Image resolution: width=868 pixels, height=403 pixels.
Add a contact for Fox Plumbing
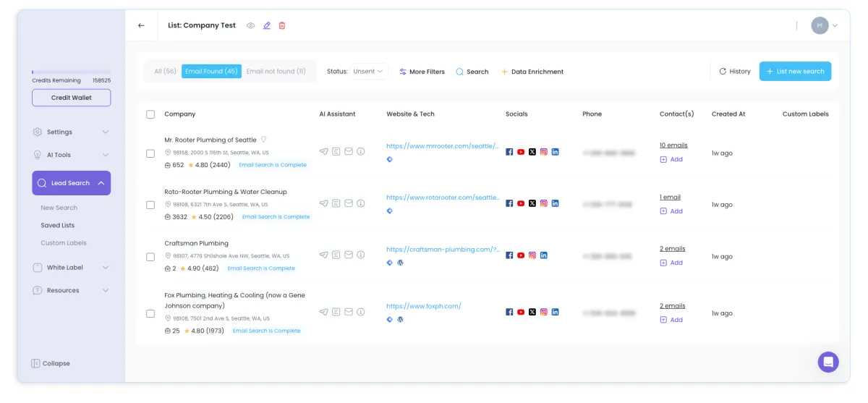pyautogui.click(x=671, y=320)
